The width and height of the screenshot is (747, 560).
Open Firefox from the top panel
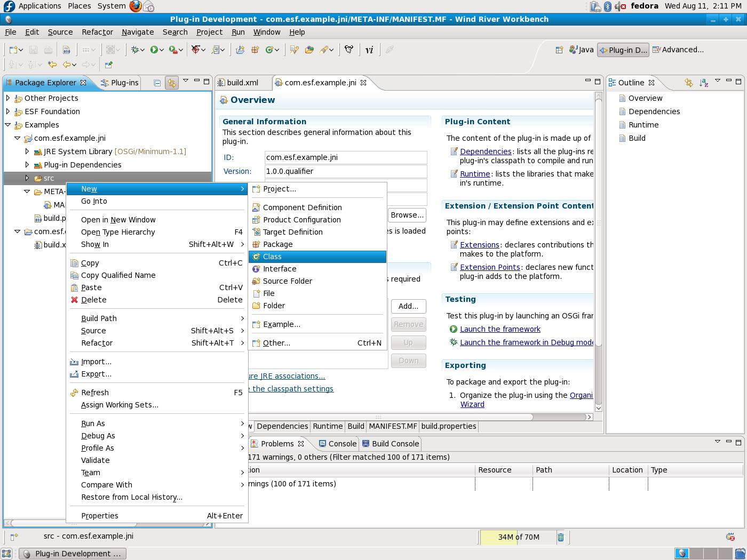click(136, 6)
